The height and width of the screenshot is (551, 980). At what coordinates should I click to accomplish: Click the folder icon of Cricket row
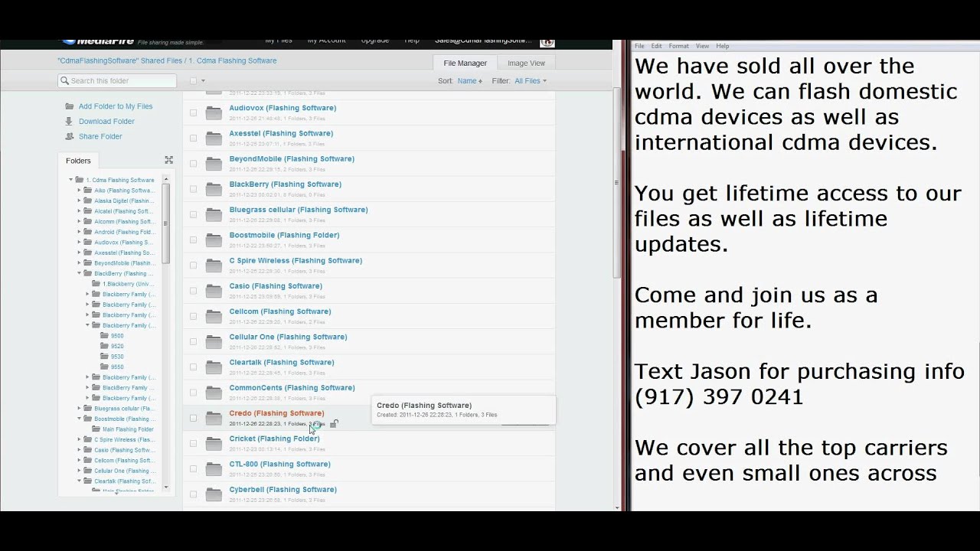click(214, 444)
